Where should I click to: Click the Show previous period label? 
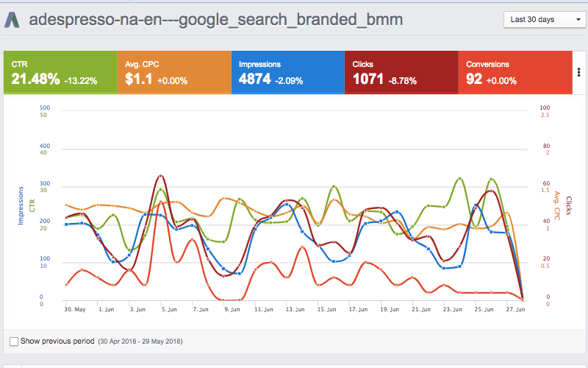[57, 342]
